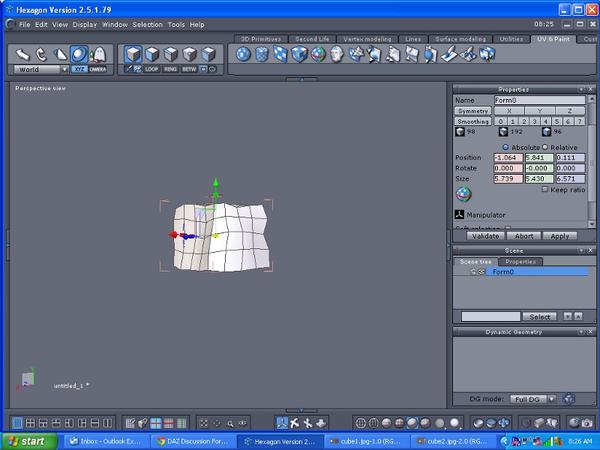Open the Scene Properties tab
Viewport: 600px width, 450px height.
520,262
